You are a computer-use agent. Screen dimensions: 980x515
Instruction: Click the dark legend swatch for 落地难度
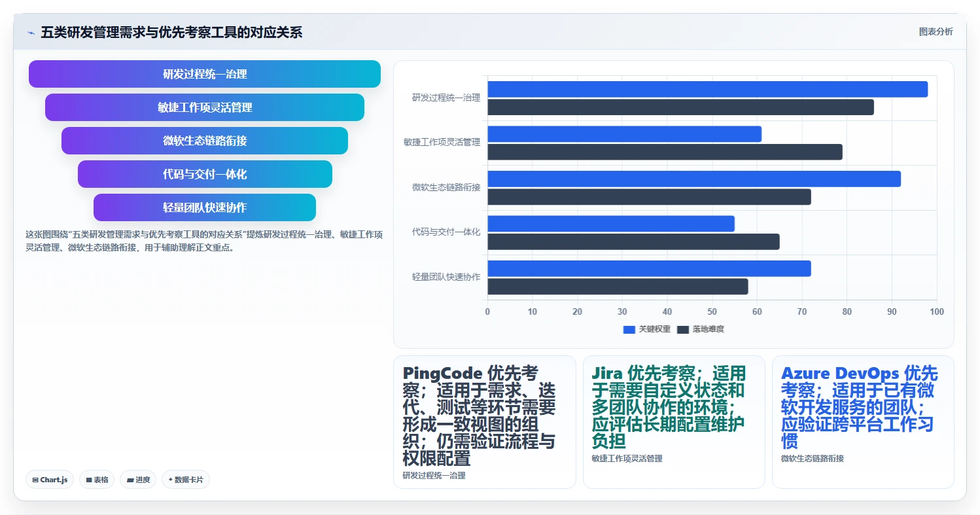coord(683,329)
